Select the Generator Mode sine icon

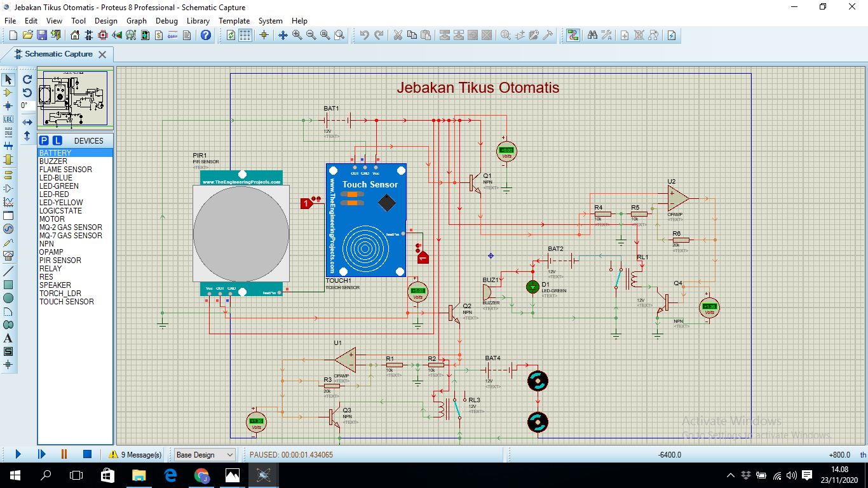pyautogui.click(x=8, y=229)
